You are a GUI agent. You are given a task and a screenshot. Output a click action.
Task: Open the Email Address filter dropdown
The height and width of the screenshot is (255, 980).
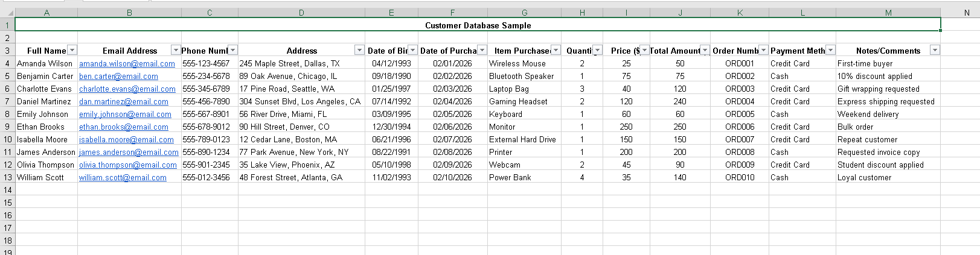click(x=176, y=50)
